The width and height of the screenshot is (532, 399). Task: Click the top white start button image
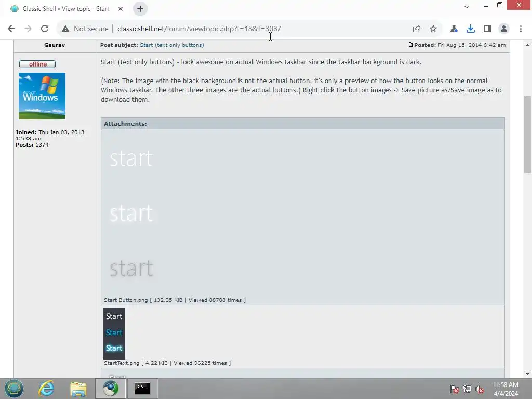(131, 158)
